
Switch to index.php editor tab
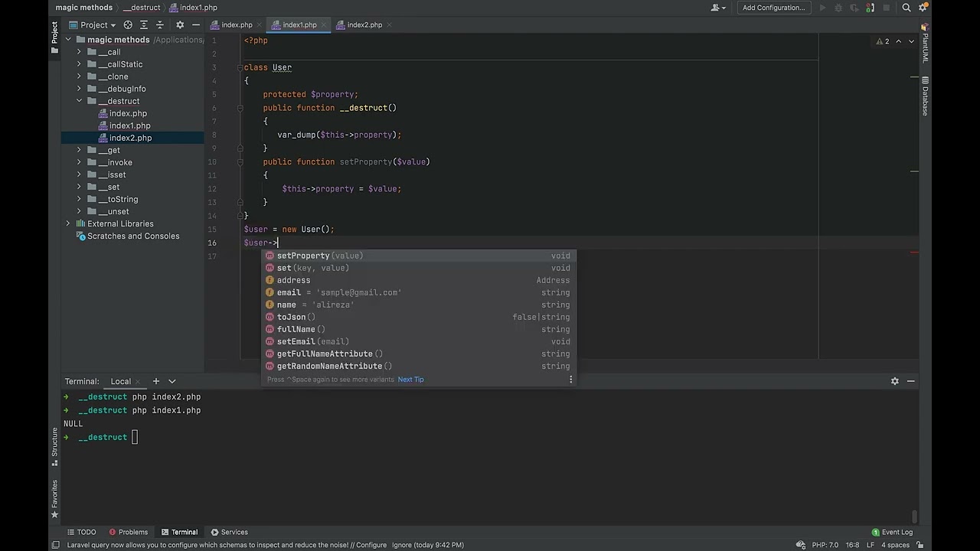[237, 24]
